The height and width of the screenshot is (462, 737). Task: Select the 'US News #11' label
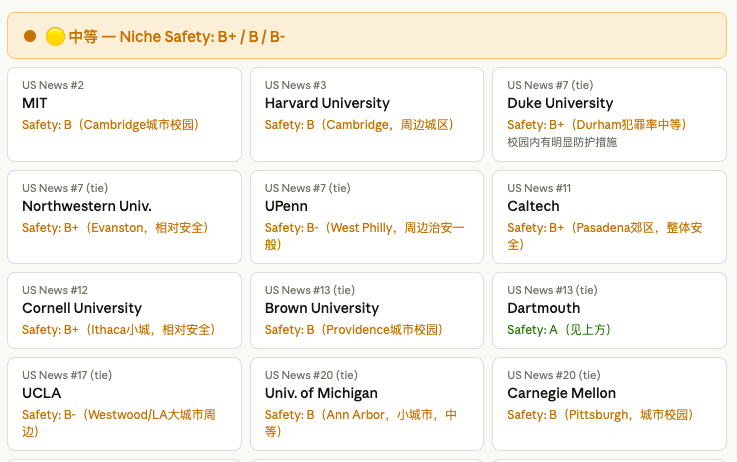click(539, 188)
